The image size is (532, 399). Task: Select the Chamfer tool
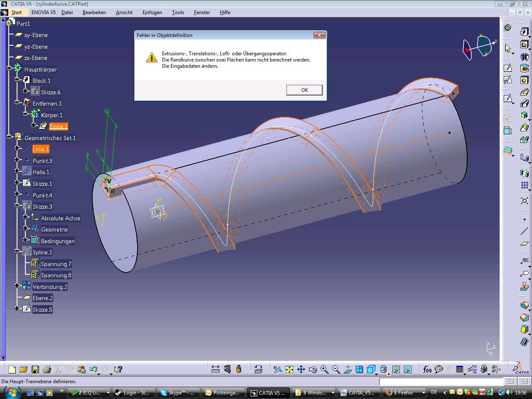click(524, 318)
